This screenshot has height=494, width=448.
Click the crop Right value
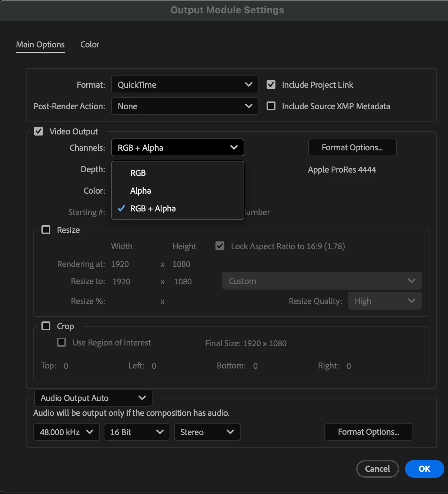(349, 366)
